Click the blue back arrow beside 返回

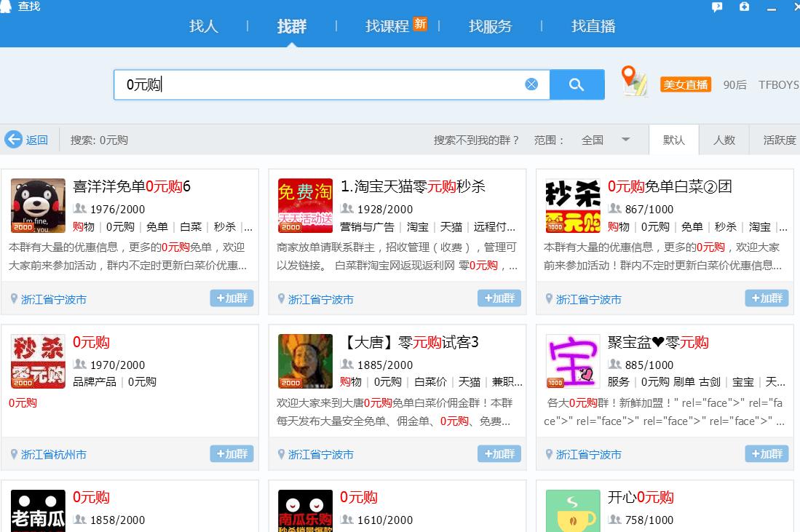pos(15,140)
